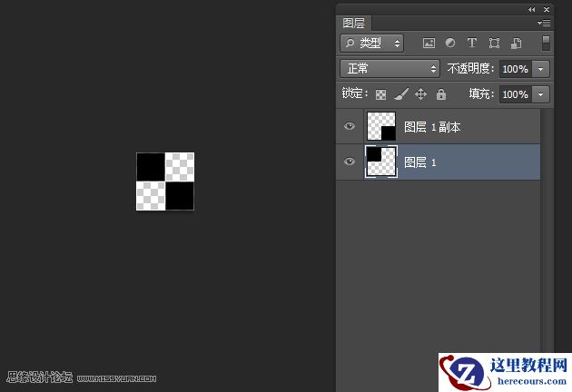
Task: Close the layers panel
Action: click(x=547, y=9)
